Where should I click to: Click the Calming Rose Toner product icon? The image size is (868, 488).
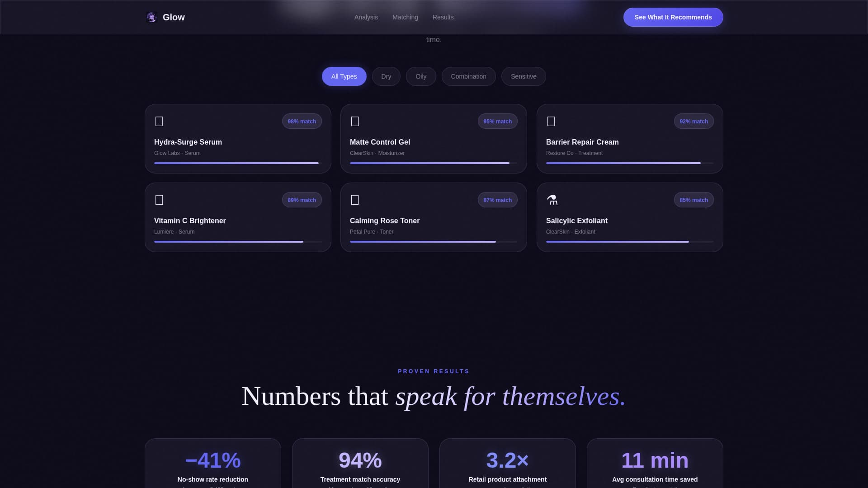[355, 200]
